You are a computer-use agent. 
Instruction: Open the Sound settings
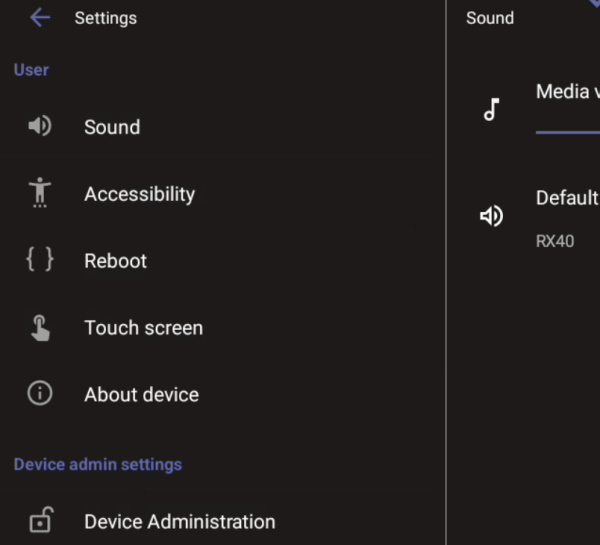112,127
